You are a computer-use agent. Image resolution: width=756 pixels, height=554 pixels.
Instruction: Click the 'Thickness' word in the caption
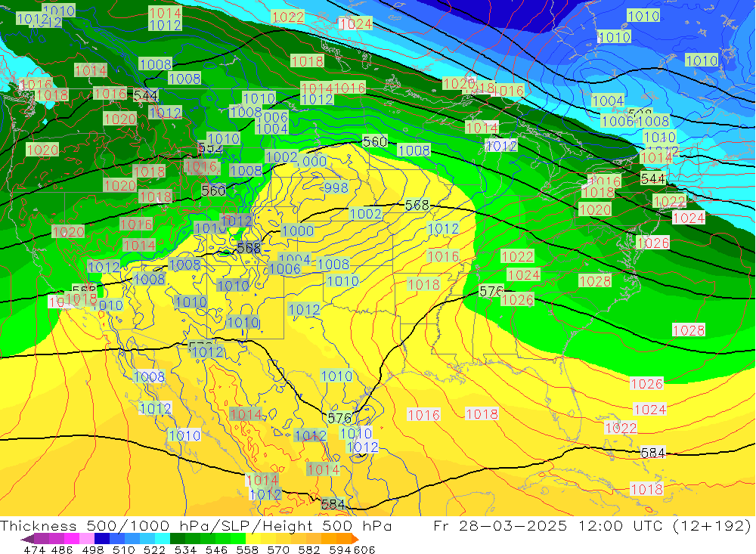[x=38, y=525]
